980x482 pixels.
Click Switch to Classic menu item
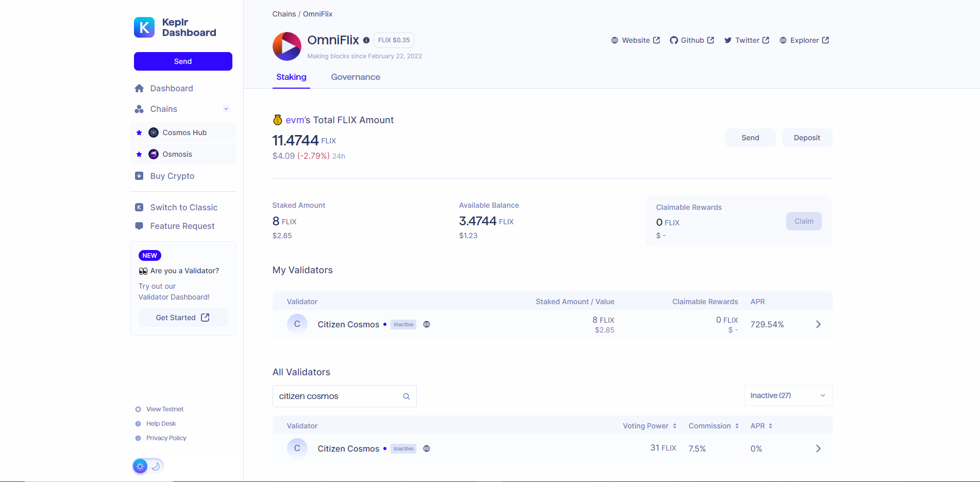[183, 207]
